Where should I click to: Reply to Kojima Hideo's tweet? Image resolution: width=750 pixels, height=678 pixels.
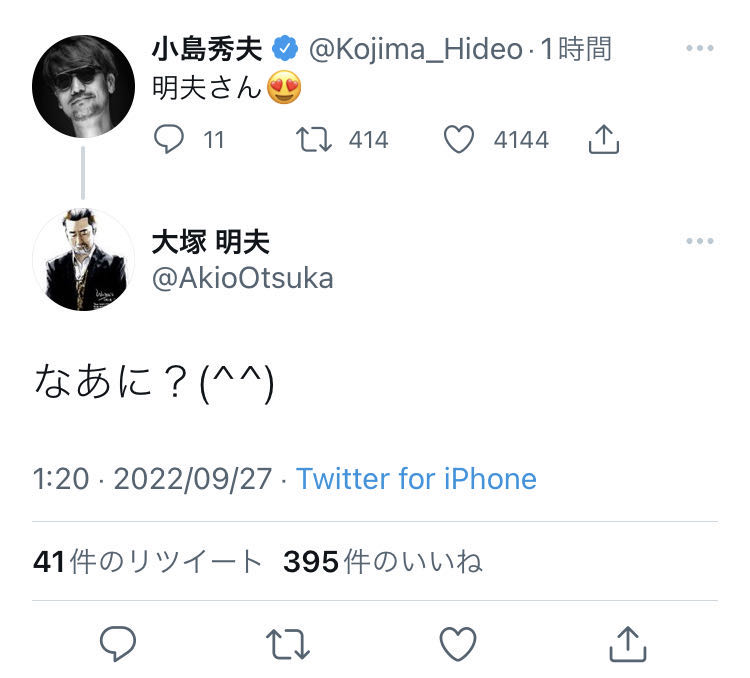(x=169, y=139)
